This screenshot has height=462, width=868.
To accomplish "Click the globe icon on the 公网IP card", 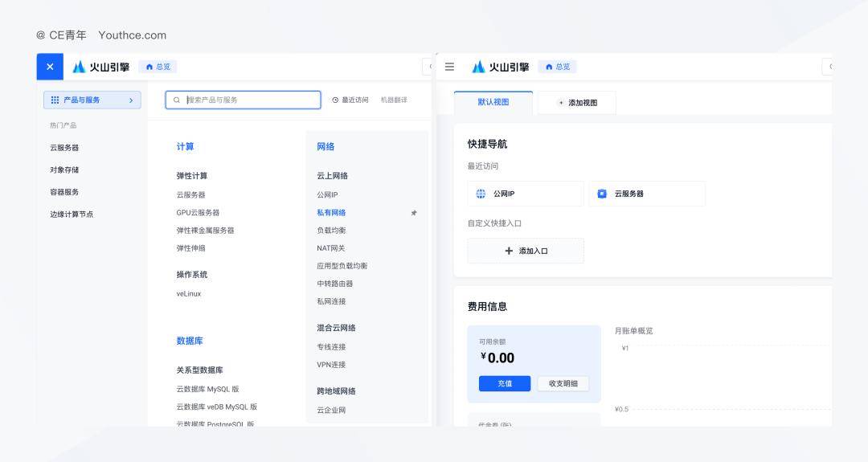I will (x=481, y=194).
